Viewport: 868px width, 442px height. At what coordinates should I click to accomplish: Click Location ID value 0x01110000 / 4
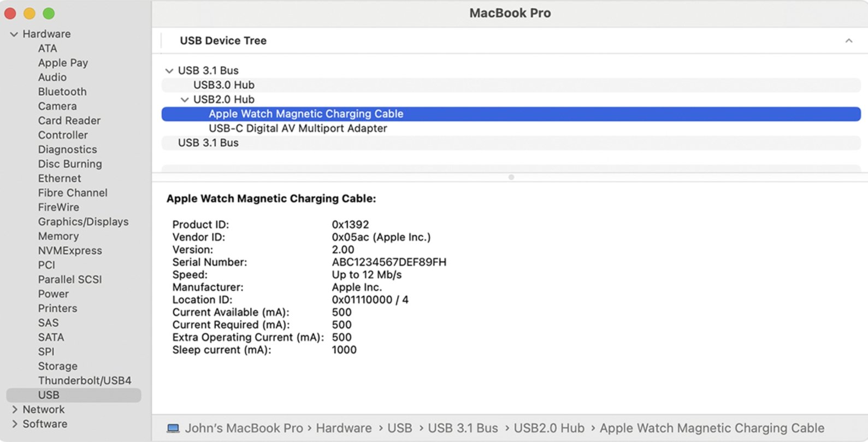(370, 300)
